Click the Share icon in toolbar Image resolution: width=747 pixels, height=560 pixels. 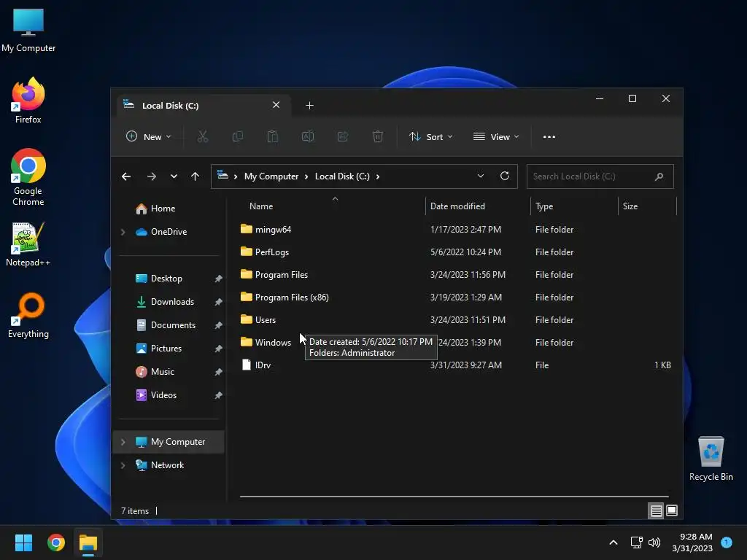343,136
